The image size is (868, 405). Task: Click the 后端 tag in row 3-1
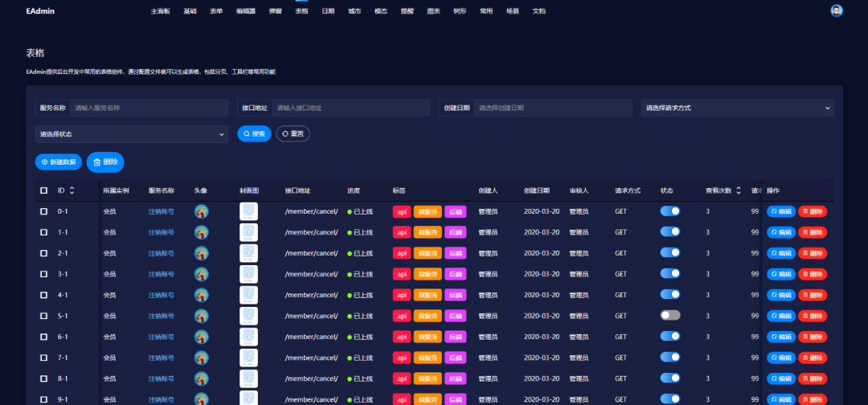455,274
